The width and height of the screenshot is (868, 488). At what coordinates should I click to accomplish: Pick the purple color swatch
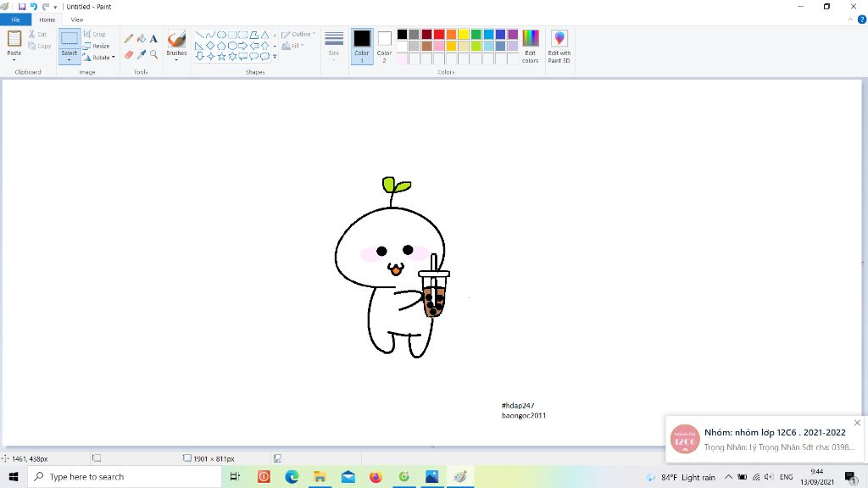tap(513, 35)
